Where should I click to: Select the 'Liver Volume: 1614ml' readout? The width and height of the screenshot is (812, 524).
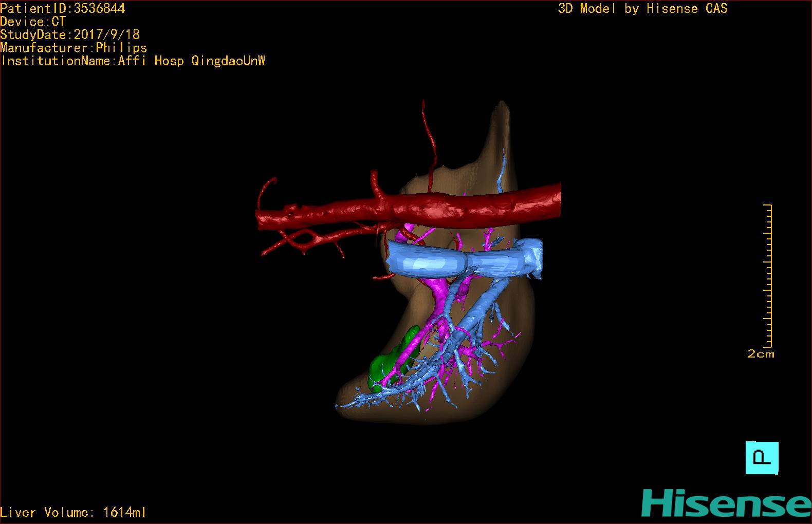(73, 512)
